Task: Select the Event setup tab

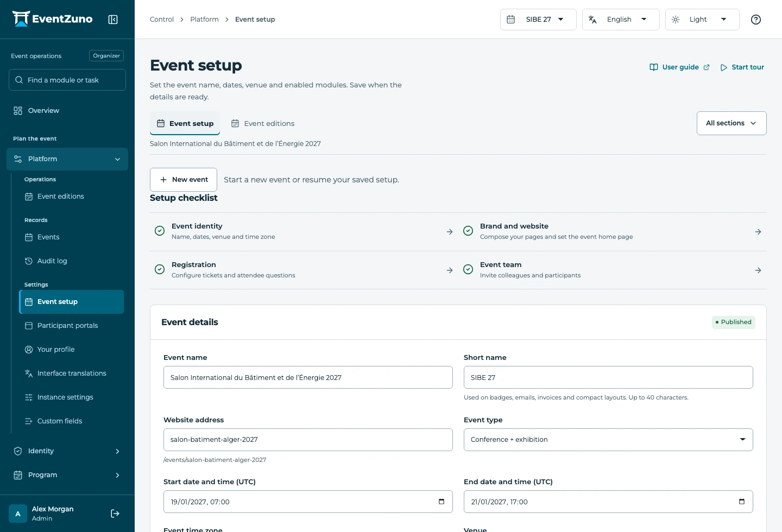Action: tap(185, 123)
